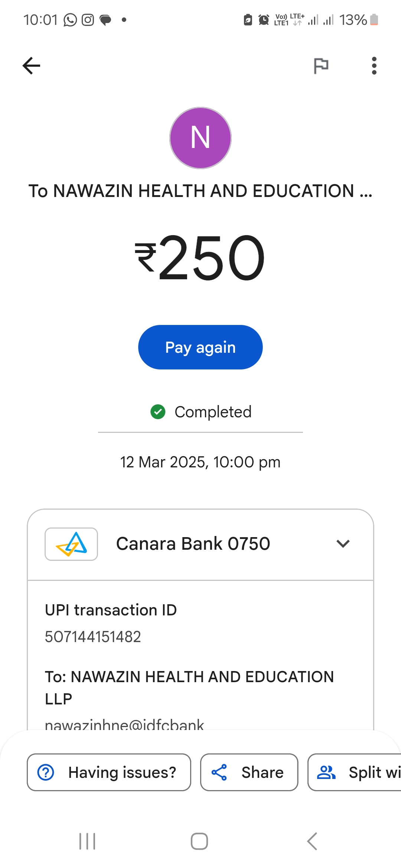This screenshot has height=868, width=401.
Task: Tap the Android back navigation button
Action: coord(312,841)
